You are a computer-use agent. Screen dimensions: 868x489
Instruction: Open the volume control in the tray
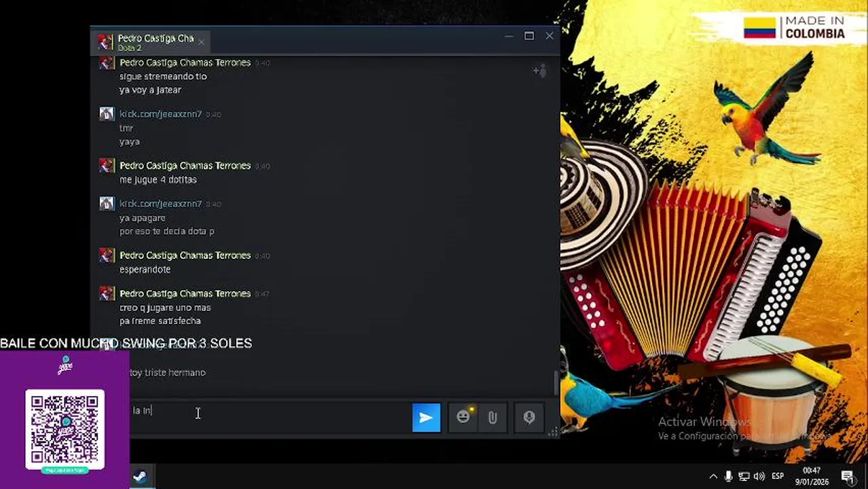pos(759,476)
